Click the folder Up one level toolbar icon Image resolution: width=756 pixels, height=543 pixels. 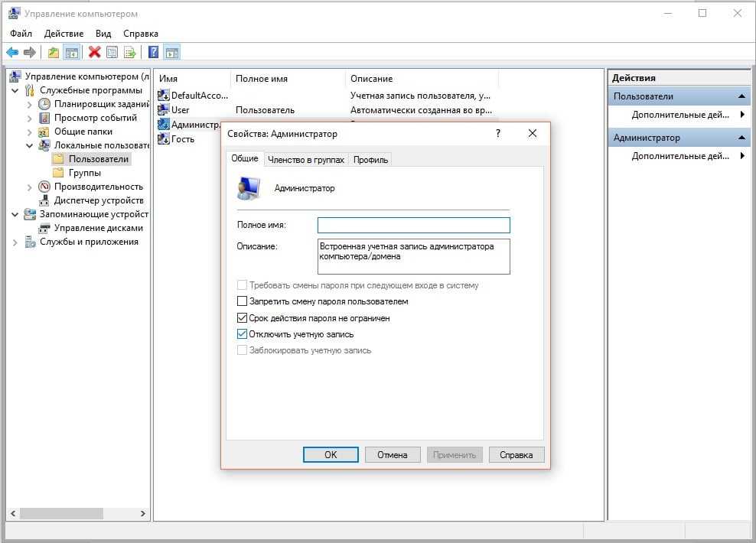pyautogui.click(x=53, y=53)
